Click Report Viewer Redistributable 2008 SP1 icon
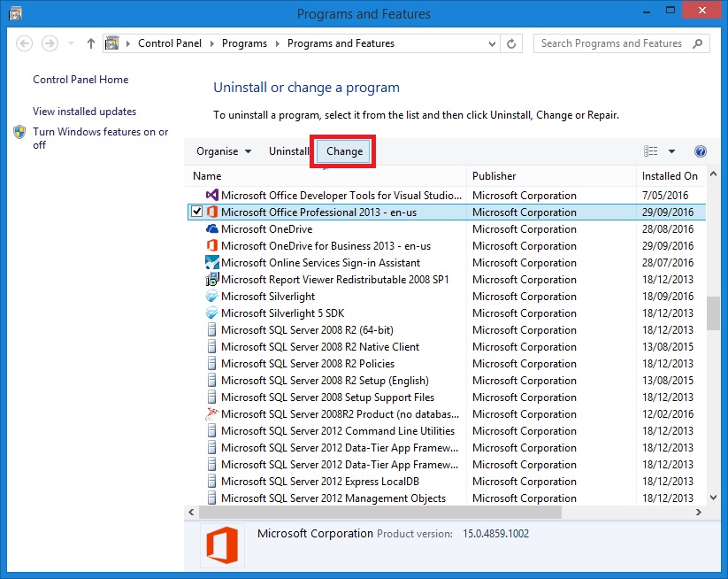Image resolution: width=728 pixels, height=579 pixels. coord(211,279)
